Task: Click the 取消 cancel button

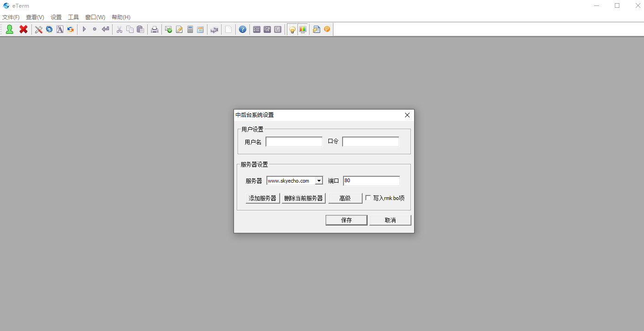Action: pyautogui.click(x=390, y=220)
